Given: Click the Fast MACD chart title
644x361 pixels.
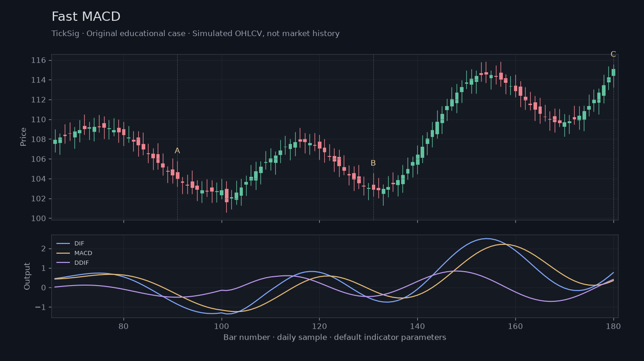Looking at the screenshot, I should point(86,17).
